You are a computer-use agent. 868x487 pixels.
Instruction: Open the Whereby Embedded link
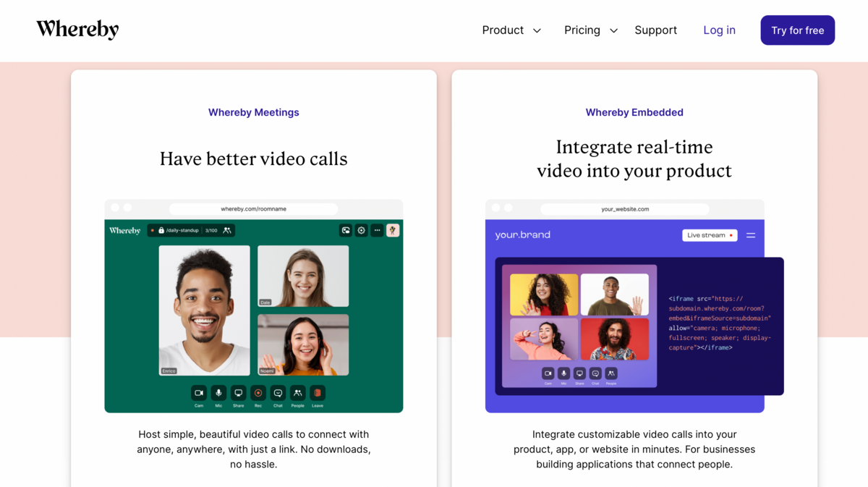(x=634, y=112)
